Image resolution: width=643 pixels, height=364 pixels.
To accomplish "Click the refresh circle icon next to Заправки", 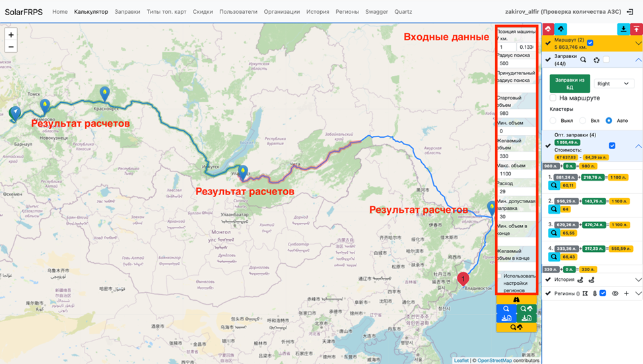I will pyautogui.click(x=596, y=60).
